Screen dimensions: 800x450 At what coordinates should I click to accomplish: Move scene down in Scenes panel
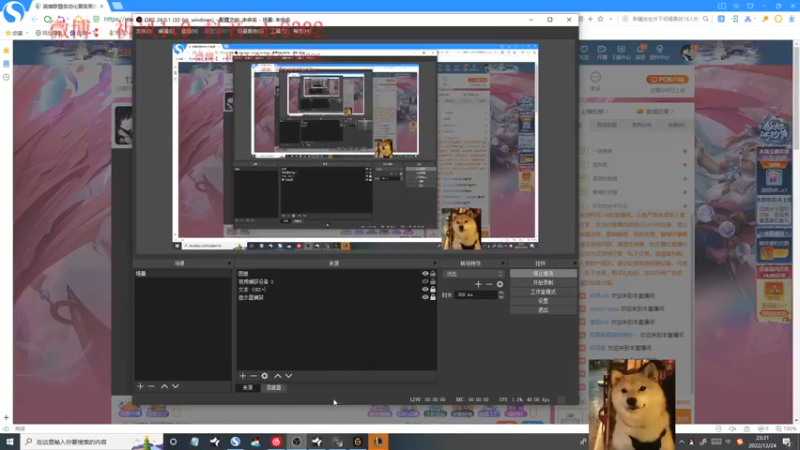coord(176,386)
